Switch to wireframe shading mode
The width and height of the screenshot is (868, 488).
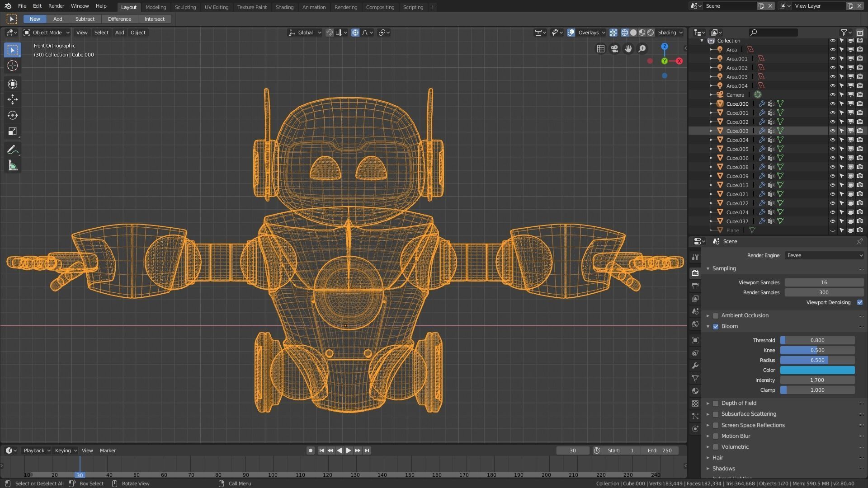[x=625, y=33]
